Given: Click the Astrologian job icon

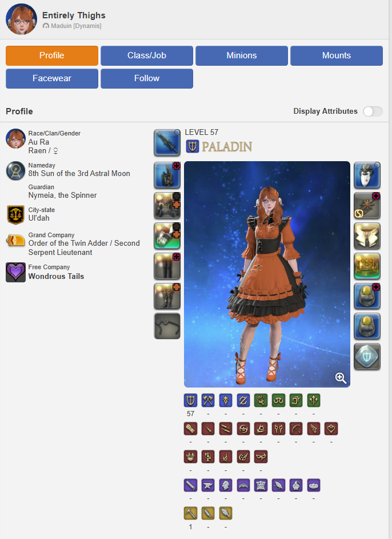Looking at the screenshot, I should tap(296, 401).
